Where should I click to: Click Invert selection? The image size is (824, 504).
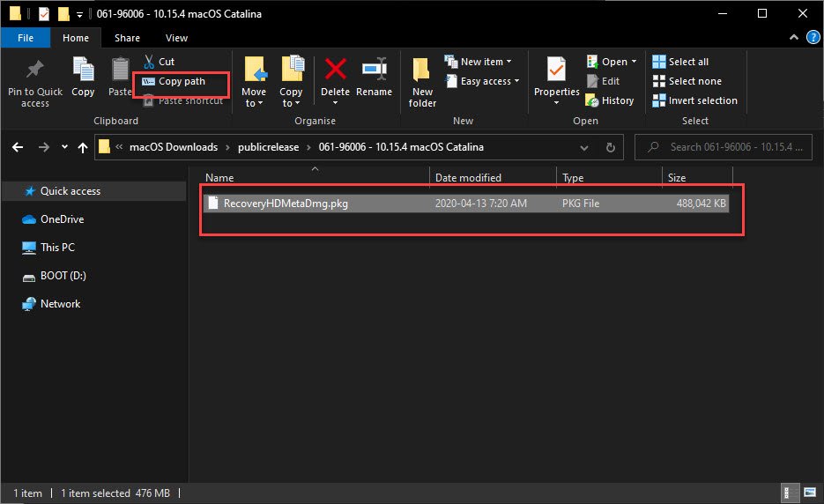(x=694, y=101)
